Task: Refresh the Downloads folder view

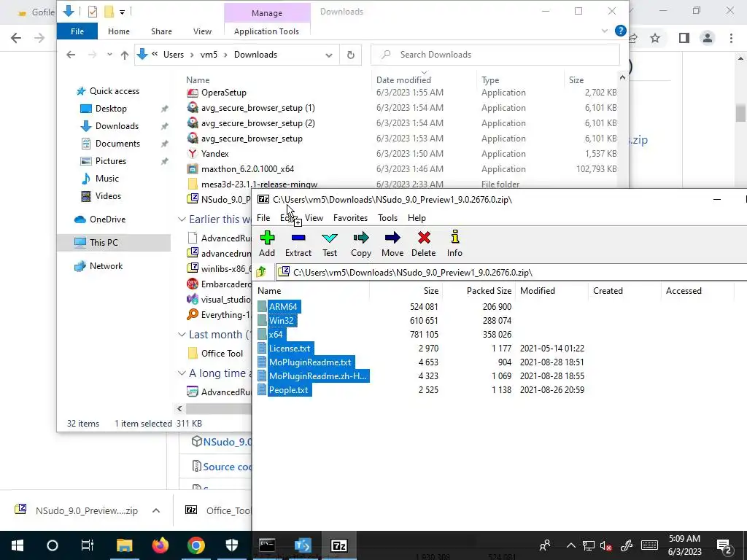Action: 351,55
